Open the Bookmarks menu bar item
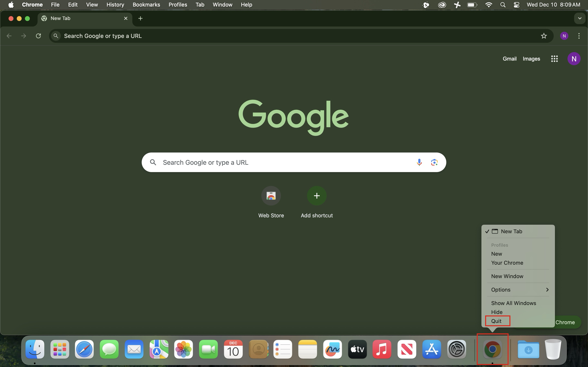This screenshot has height=367, width=588. point(146,5)
